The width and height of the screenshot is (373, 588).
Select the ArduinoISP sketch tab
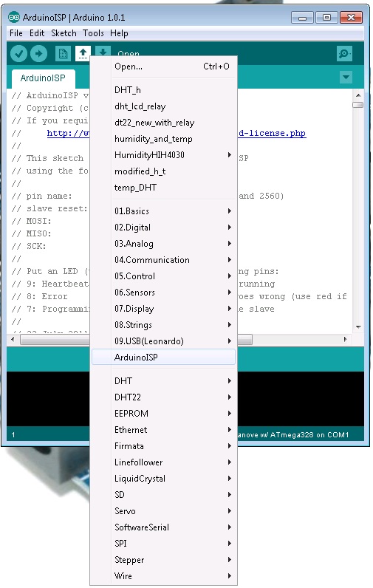click(43, 78)
